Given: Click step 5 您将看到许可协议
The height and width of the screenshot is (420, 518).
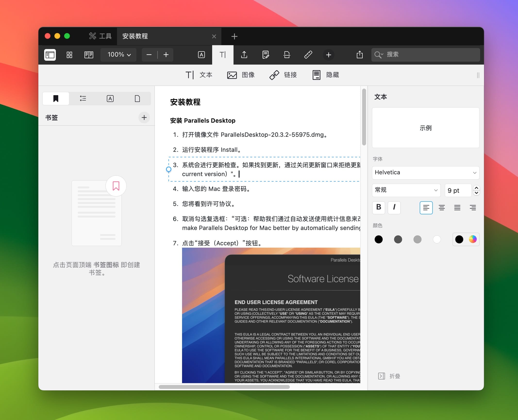Looking at the screenshot, I should [x=204, y=204].
